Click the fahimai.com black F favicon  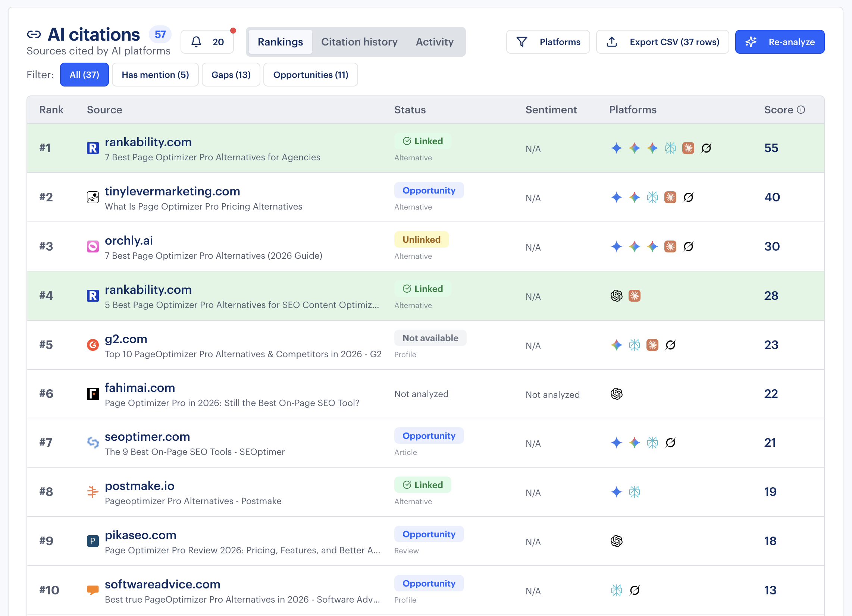click(93, 394)
